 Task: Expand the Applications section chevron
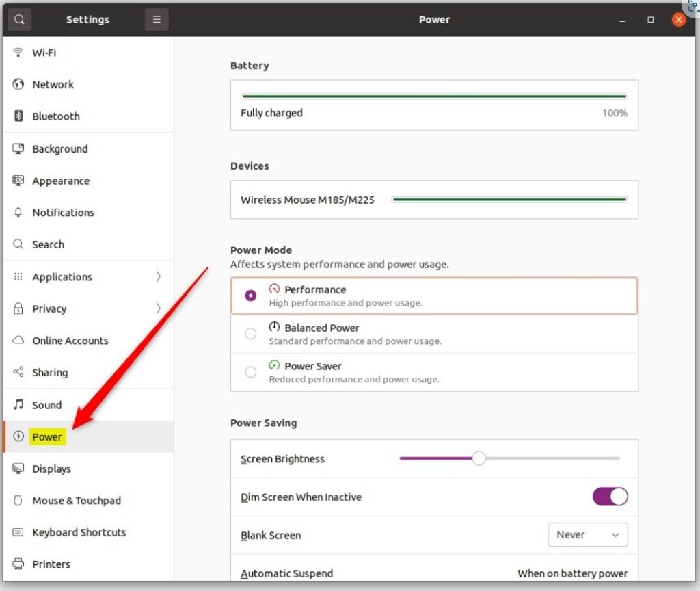(x=158, y=277)
